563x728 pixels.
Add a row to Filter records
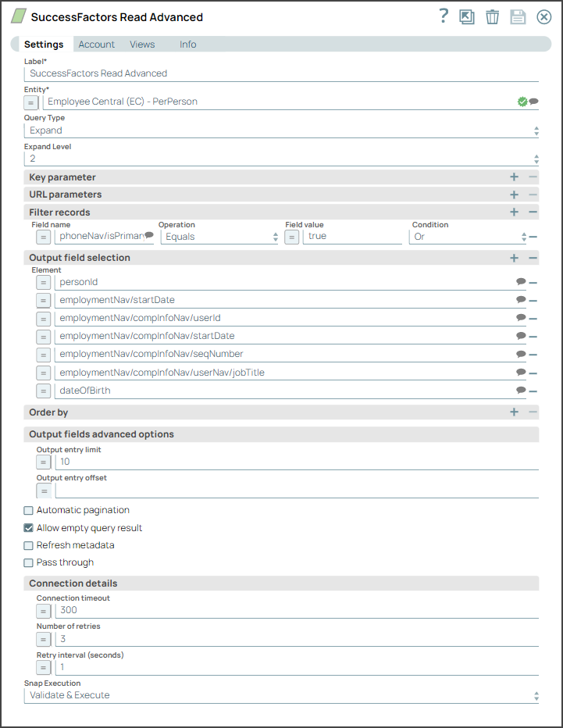point(515,212)
